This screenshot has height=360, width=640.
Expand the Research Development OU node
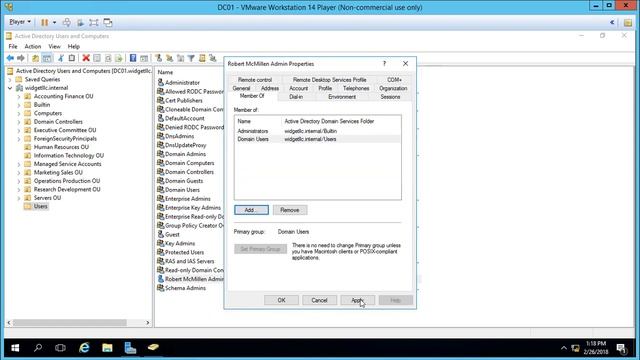pyautogui.click(x=19, y=190)
